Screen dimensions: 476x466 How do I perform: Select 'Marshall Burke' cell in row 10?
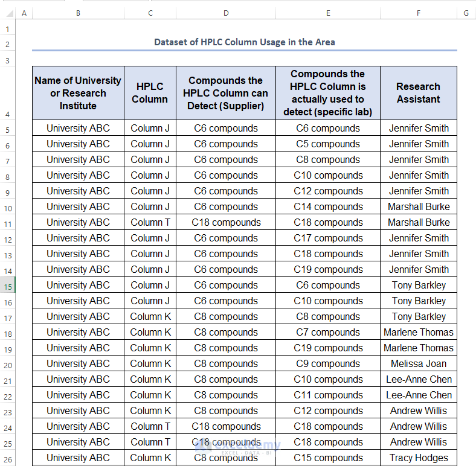(x=419, y=206)
